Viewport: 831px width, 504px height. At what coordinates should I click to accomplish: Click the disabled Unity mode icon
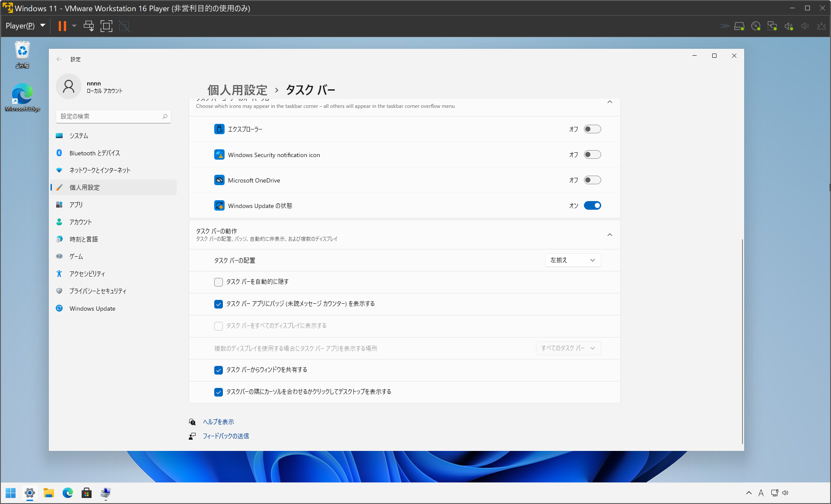pyautogui.click(x=124, y=26)
